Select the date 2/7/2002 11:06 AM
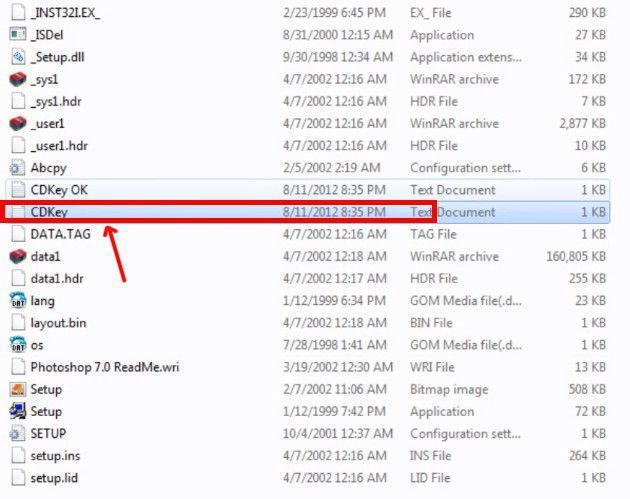 334,389
